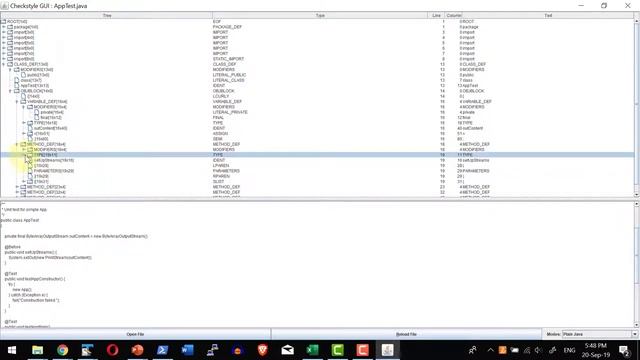
Task: Click the tree pane scrollbar down arrow
Action: (636, 195)
